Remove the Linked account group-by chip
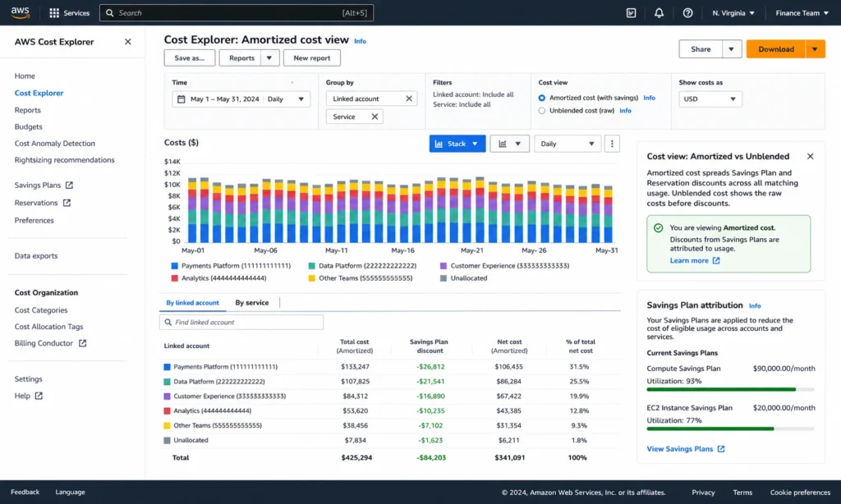Screen dimensions: 841x504 click(409, 99)
